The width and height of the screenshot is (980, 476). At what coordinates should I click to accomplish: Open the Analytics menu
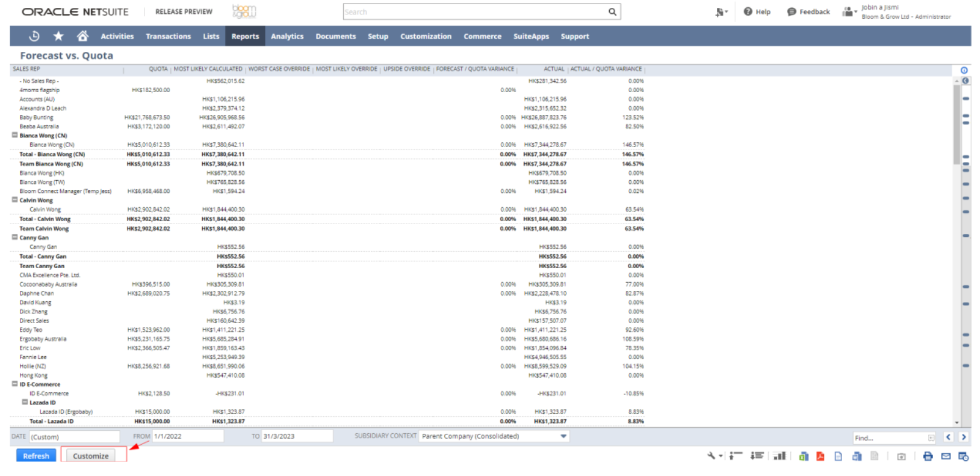(x=287, y=36)
